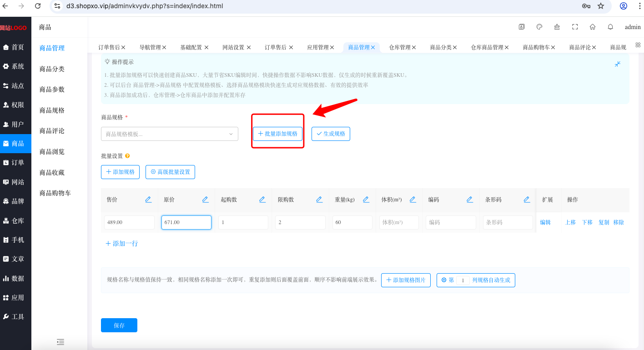
Task: Click the 批量添加规格 button
Action: [278, 134]
